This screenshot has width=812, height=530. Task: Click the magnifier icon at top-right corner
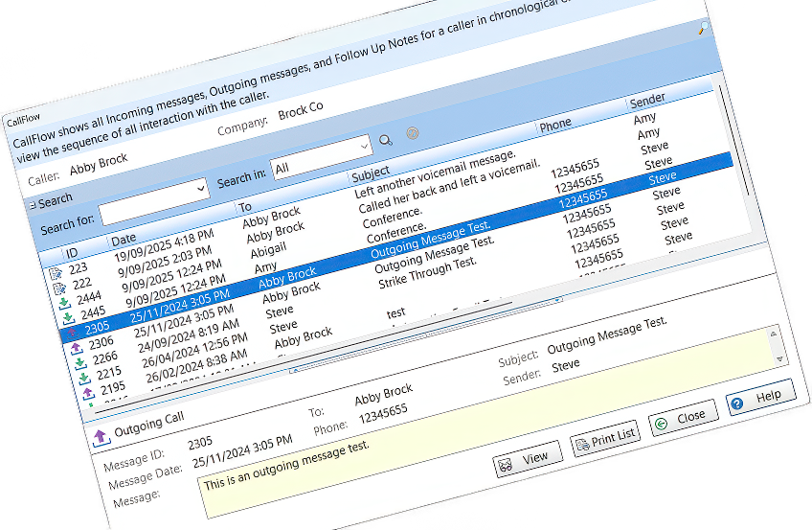pyautogui.click(x=703, y=28)
